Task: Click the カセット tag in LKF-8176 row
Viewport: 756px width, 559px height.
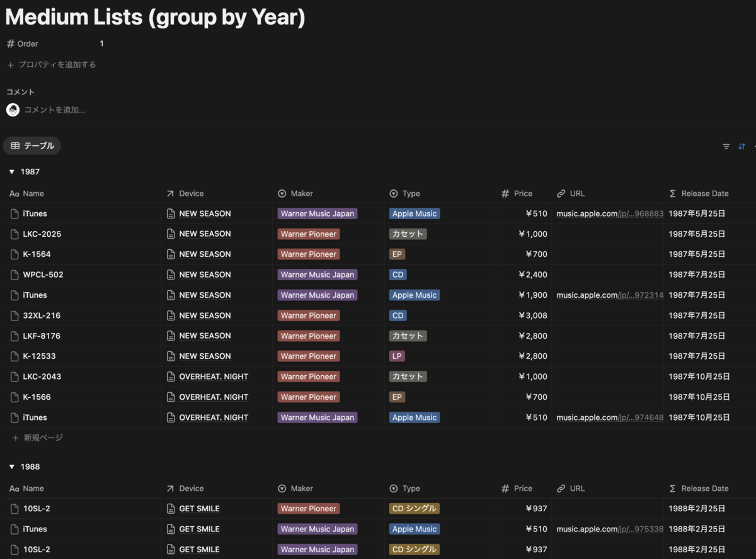Action: pos(408,336)
